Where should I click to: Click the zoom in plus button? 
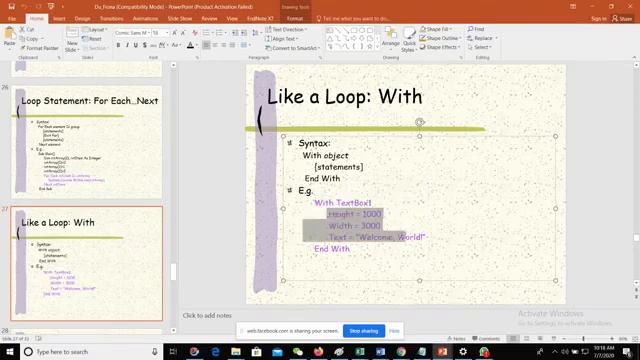pos(612,338)
